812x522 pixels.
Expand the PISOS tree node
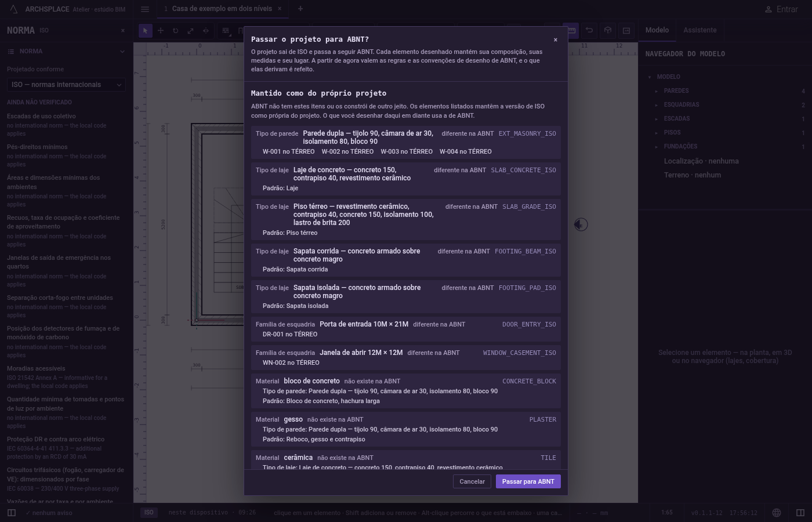pyautogui.click(x=657, y=132)
